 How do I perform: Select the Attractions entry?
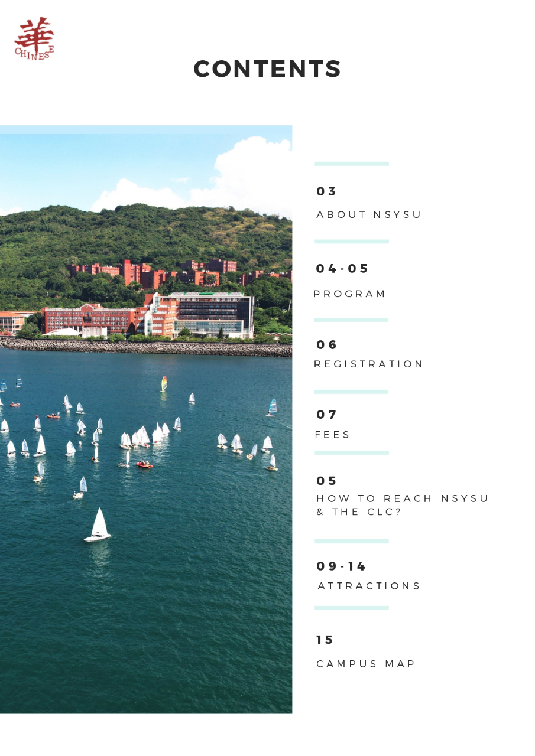pos(369,586)
